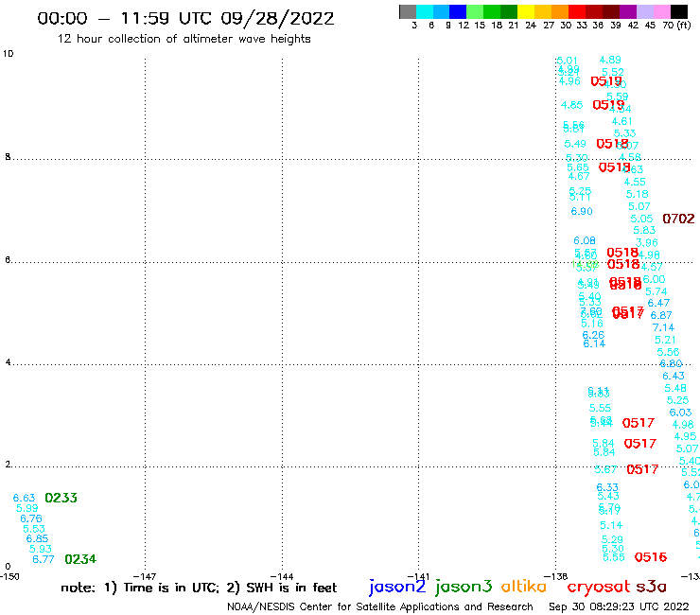
Task: Click the black end swatch of legend
Action: 679,12
